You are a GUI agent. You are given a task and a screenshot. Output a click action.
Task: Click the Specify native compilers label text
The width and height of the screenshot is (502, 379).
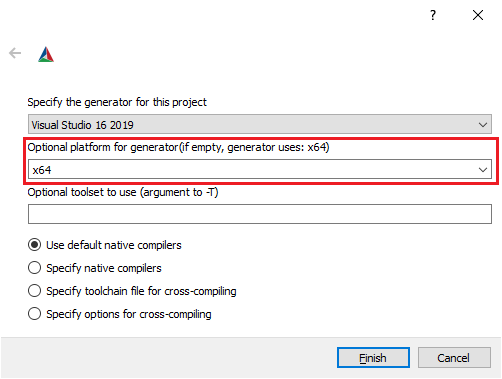(x=104, y=268)
